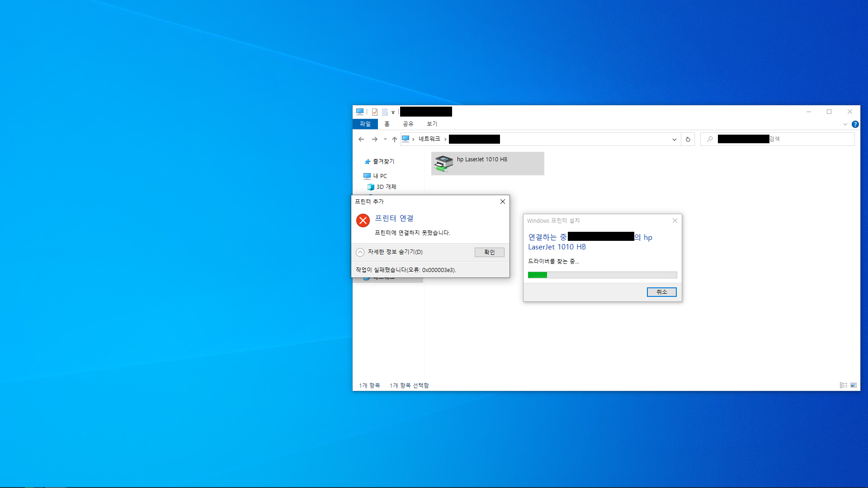Viewport: 868px width, 488px height.
Task: Switch to large icons view via status bar
Action: [854, 385]
